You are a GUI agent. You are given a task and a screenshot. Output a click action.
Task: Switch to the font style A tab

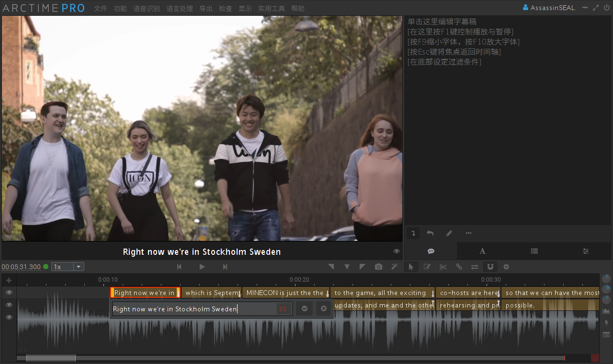coord(482,251)
